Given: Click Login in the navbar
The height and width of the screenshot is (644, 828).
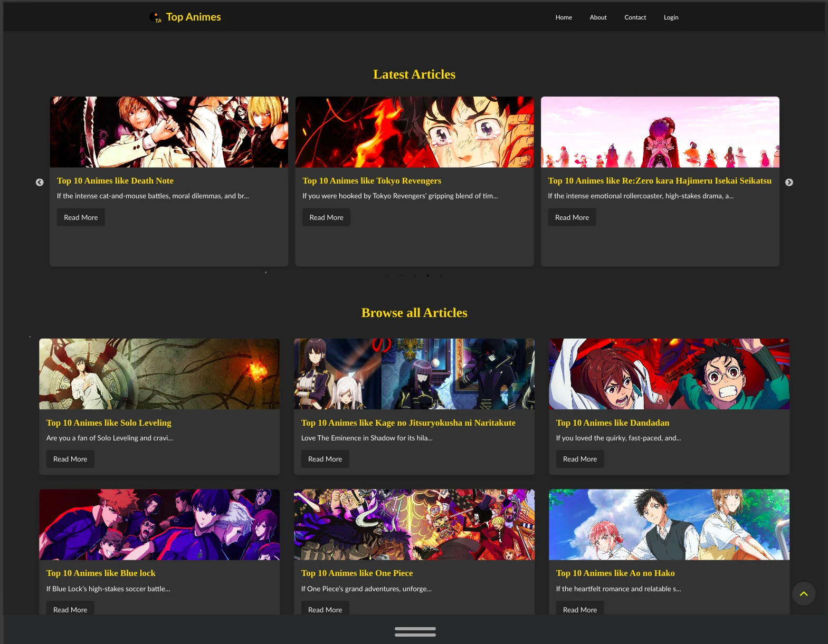Looking at the screenshot, I should pos(671,17).
